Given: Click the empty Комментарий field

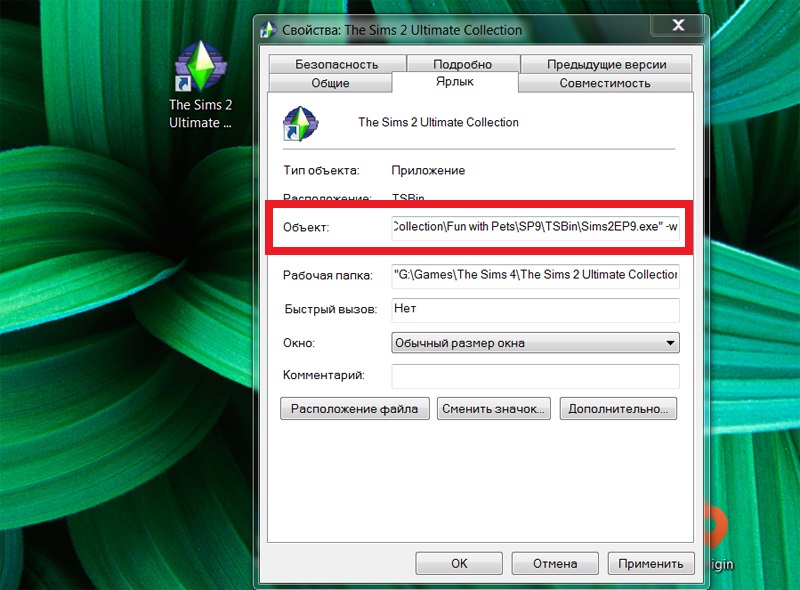Looking at the screenshot, I should click(535, 376).
